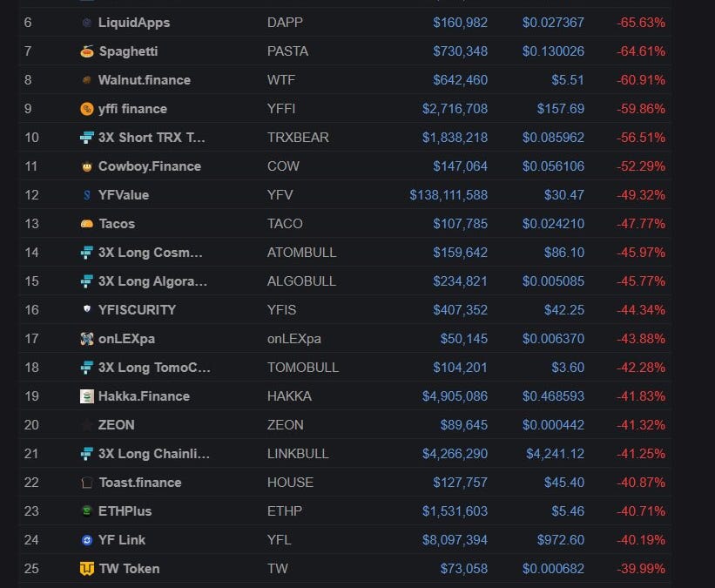Open the Hakka.Finance link
Viewport: 715px width, 588px height.
[144, 396]
